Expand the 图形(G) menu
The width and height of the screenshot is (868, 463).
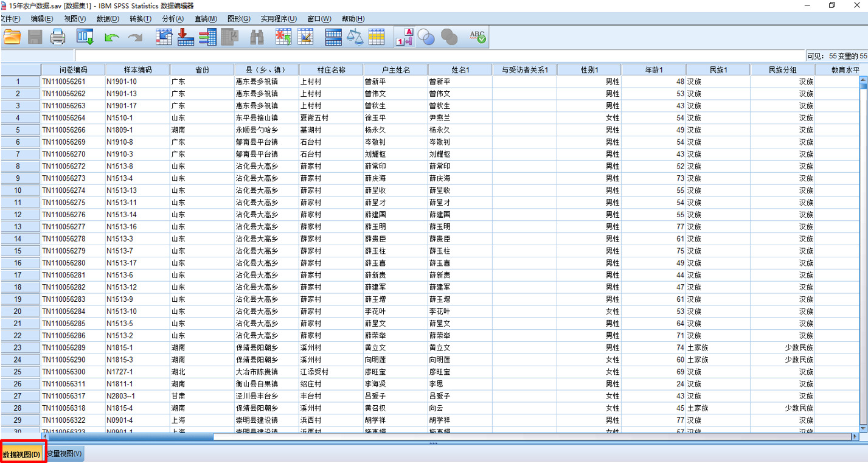[238, 19]
